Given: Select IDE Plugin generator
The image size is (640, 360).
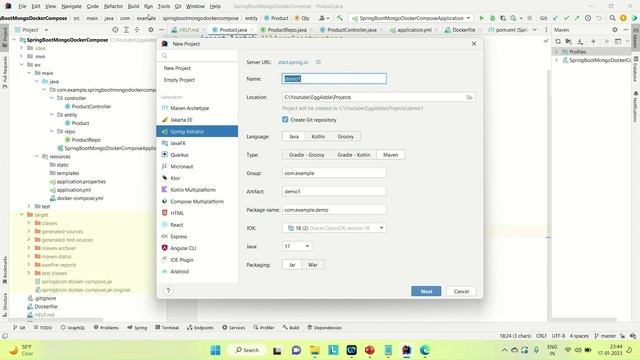Looking at the screenshot, I should click(197, 260).
